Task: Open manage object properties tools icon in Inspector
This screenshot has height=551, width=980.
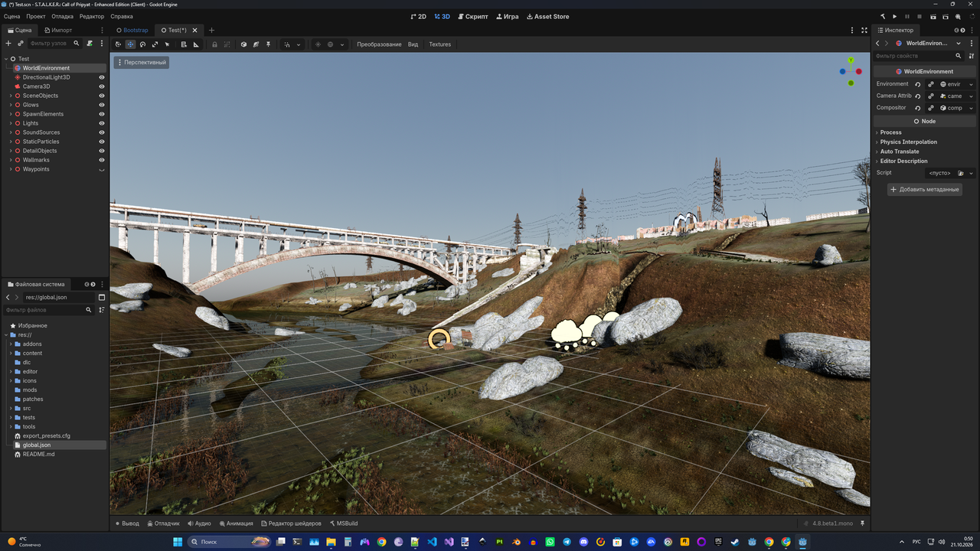Action: 972,56
